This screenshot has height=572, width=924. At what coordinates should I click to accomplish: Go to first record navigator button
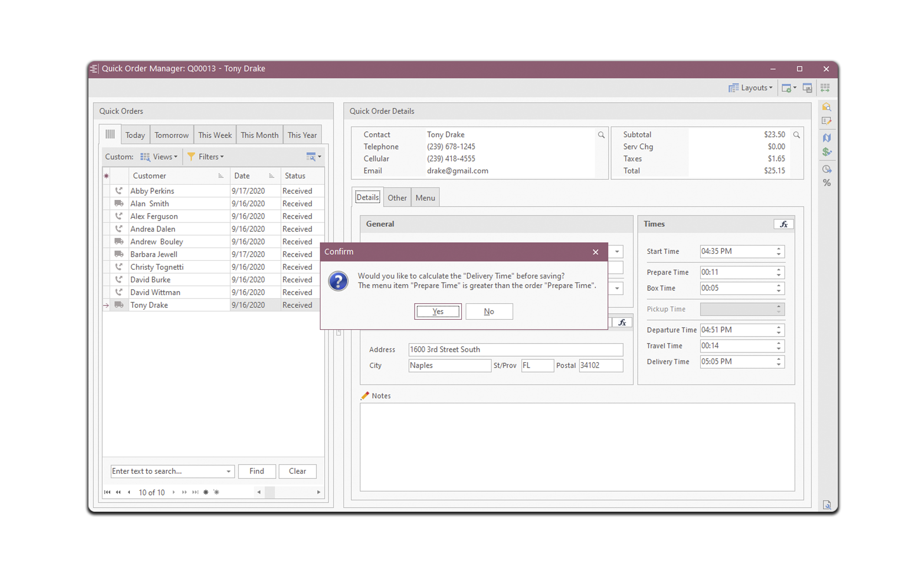click(107, 492)
